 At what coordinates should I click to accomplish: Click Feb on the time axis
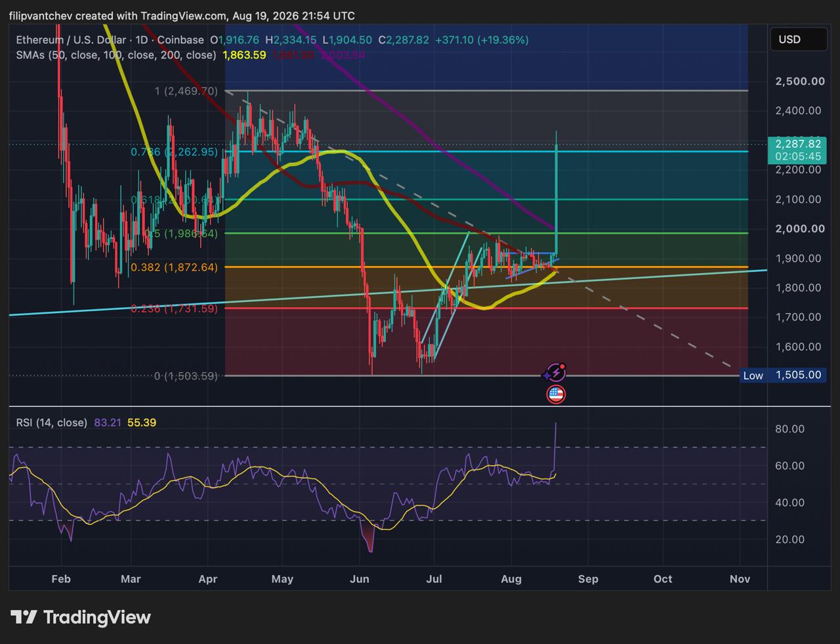click(60, 579)
